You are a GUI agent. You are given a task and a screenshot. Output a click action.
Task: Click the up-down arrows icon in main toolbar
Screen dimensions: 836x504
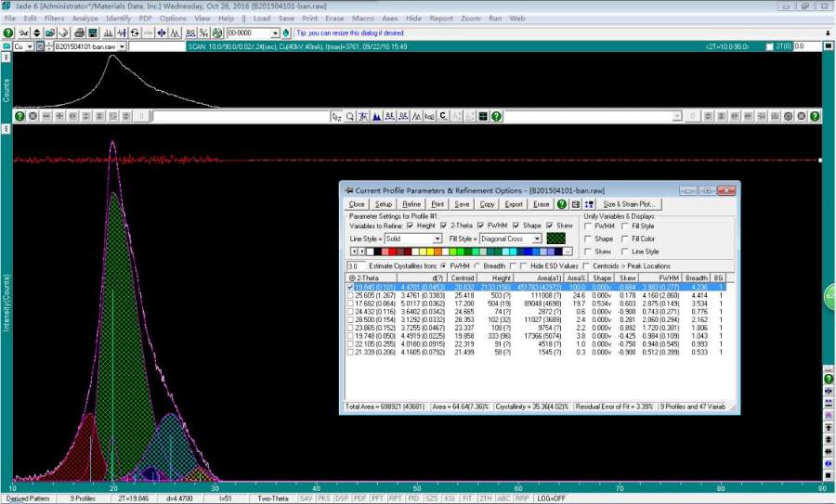37,33
